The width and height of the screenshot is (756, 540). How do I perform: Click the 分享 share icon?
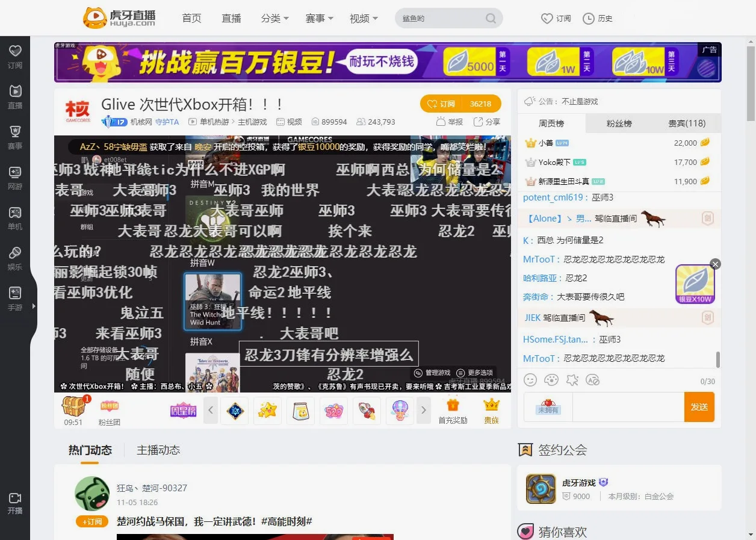tap(486, 122)
